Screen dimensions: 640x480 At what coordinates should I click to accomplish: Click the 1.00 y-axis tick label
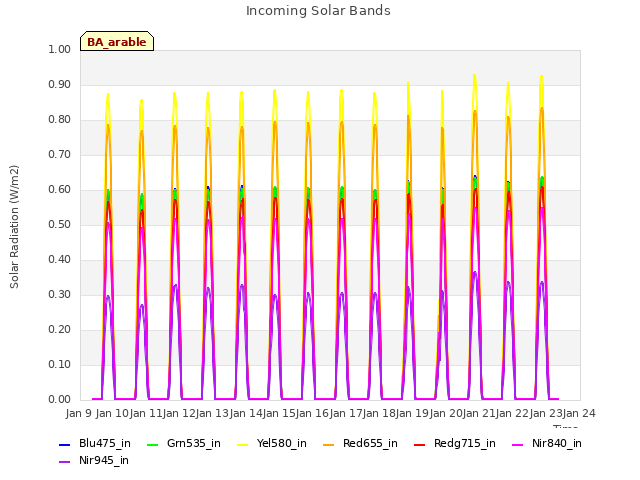[60, 49]
